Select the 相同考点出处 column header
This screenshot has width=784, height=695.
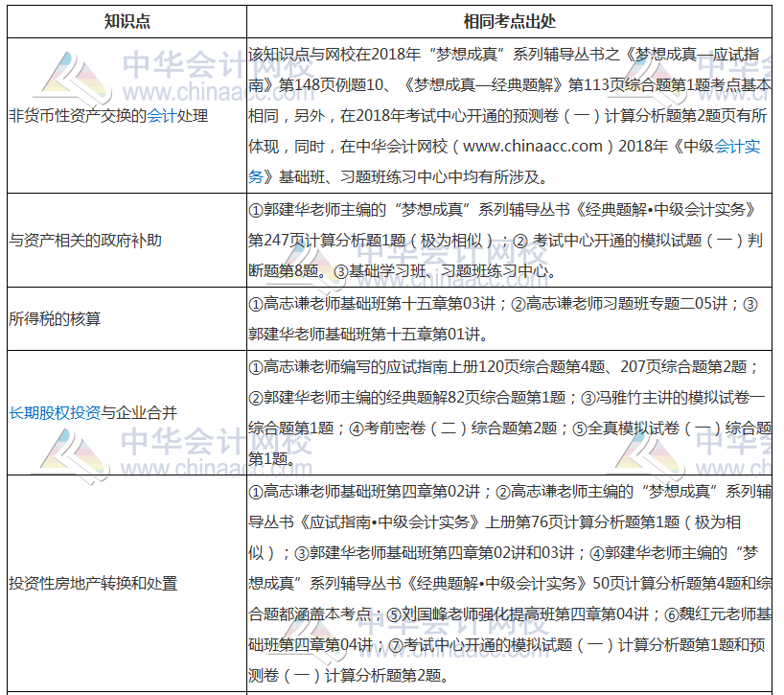click(510, 21)
